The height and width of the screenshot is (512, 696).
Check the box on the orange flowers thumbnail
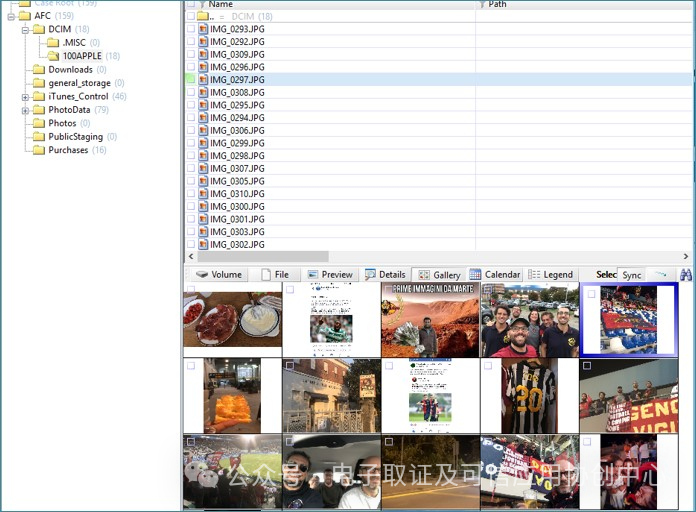click(x=191, y=366)
